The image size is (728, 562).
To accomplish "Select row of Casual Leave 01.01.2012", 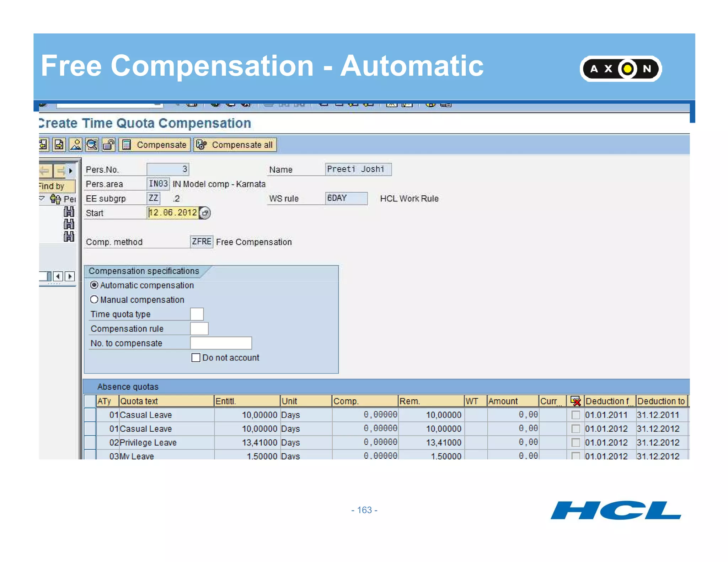I will [90, 428].
